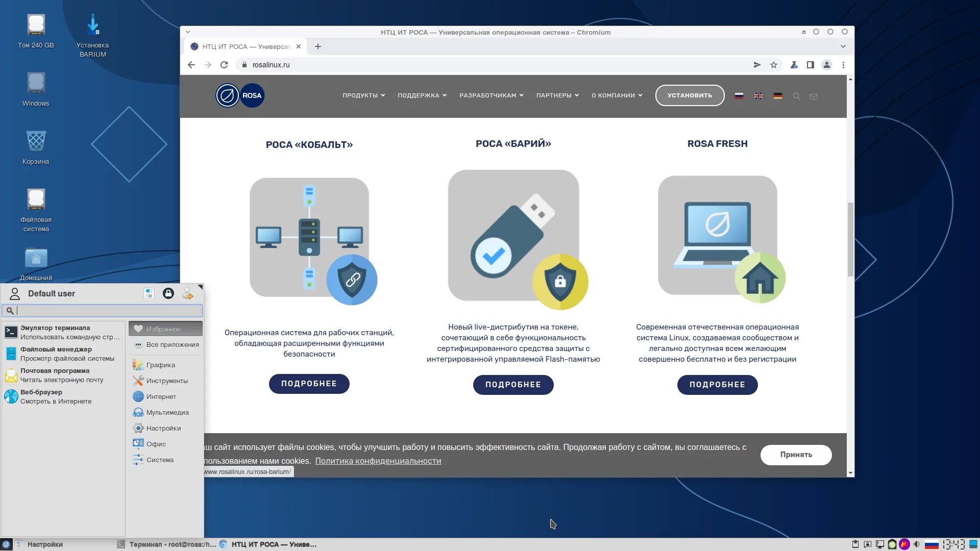Select Все приложения menu category
This screenshot has width=980, height=551.
(172, 345)
